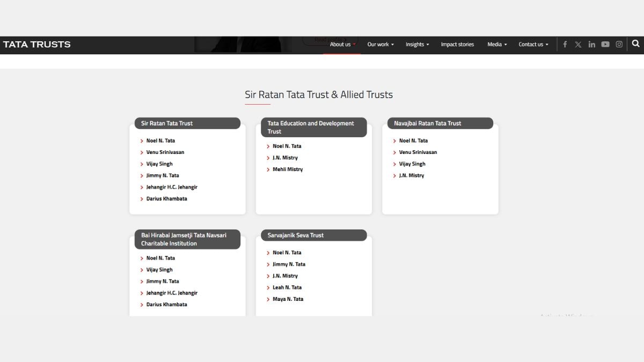Image resolution: width=644 pixels, height=362 pixels.
Task: Open the Facebook social icon
Action: click(565, 45)
